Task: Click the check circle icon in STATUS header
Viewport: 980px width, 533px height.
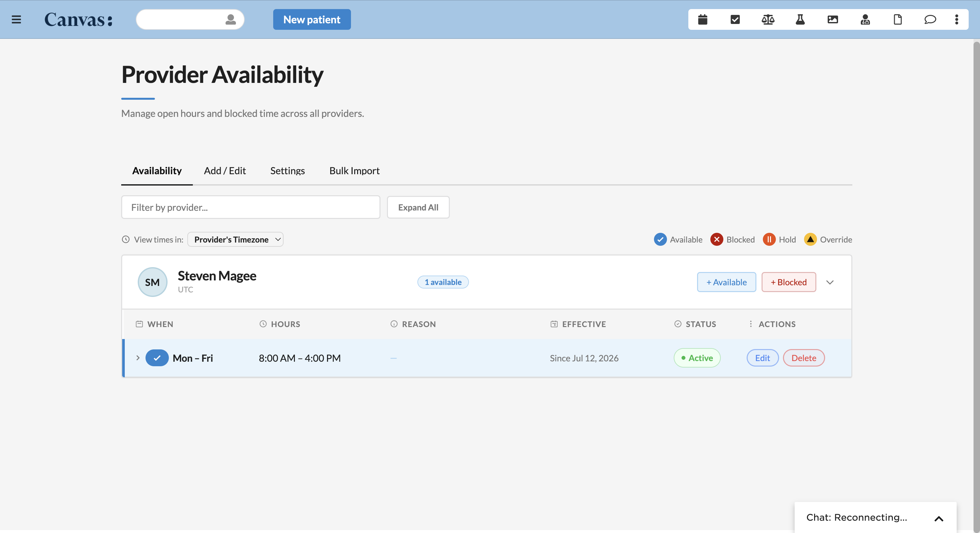Action: pyautogui.click(x=678, y=324)
